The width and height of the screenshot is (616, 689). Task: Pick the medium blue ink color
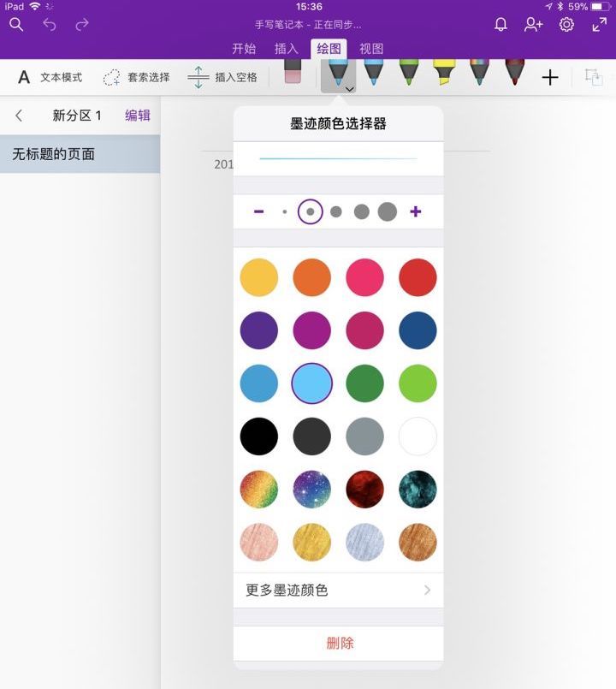[258, 383]
